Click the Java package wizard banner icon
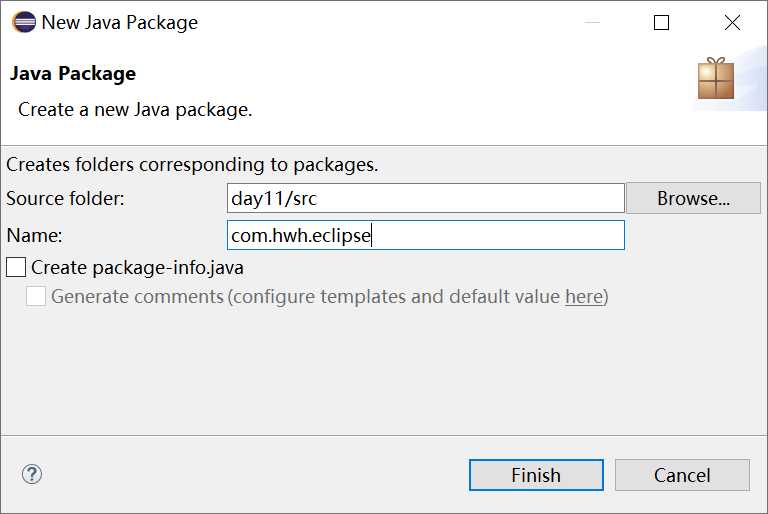Screen dimensions: 768x514 (716, 79)
